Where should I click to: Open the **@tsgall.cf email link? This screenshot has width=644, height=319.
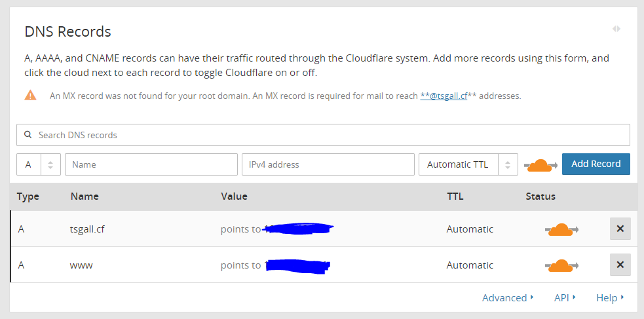point(444,96)
